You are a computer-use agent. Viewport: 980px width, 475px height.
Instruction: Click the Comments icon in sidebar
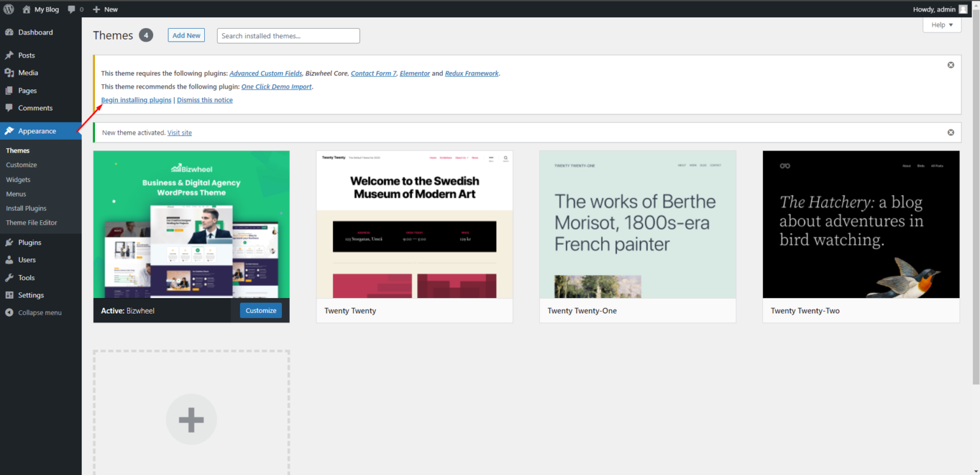9,108
